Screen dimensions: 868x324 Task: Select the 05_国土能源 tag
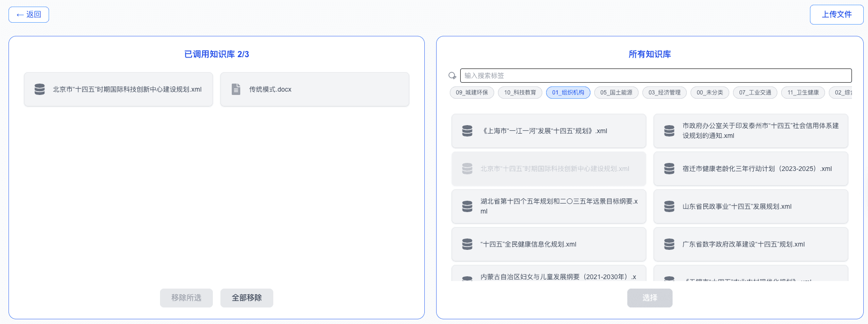[x=616, y=93]
